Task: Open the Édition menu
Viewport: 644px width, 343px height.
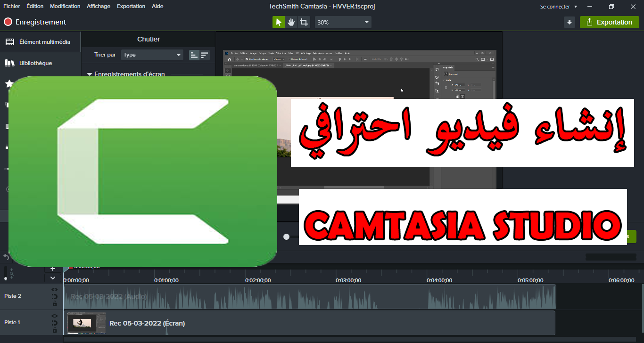Action: 35,6
